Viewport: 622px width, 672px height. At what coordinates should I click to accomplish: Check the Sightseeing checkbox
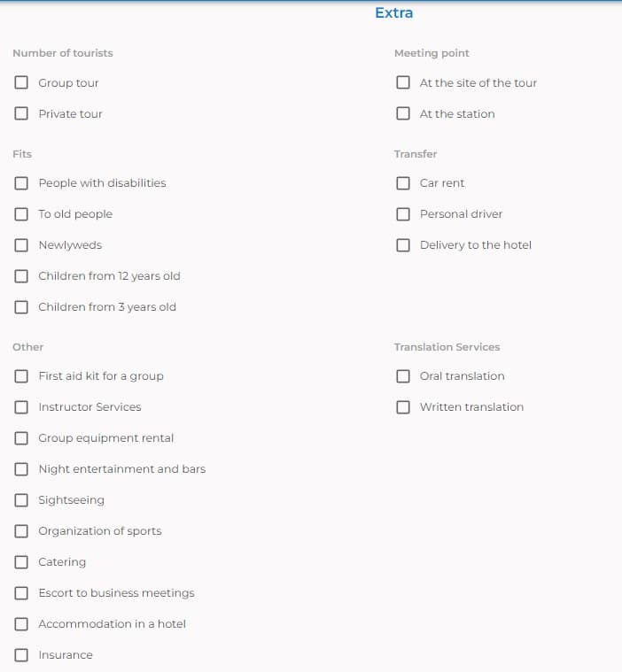(x=21, y=500)
